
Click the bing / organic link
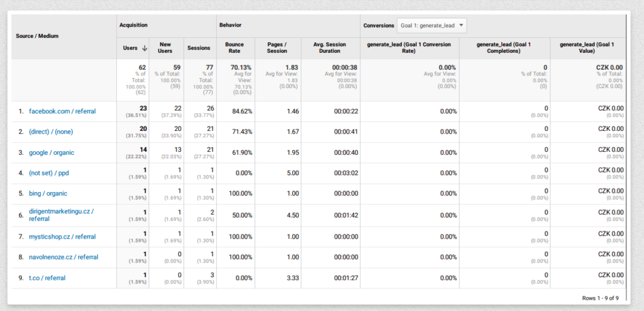coord(48,194)
